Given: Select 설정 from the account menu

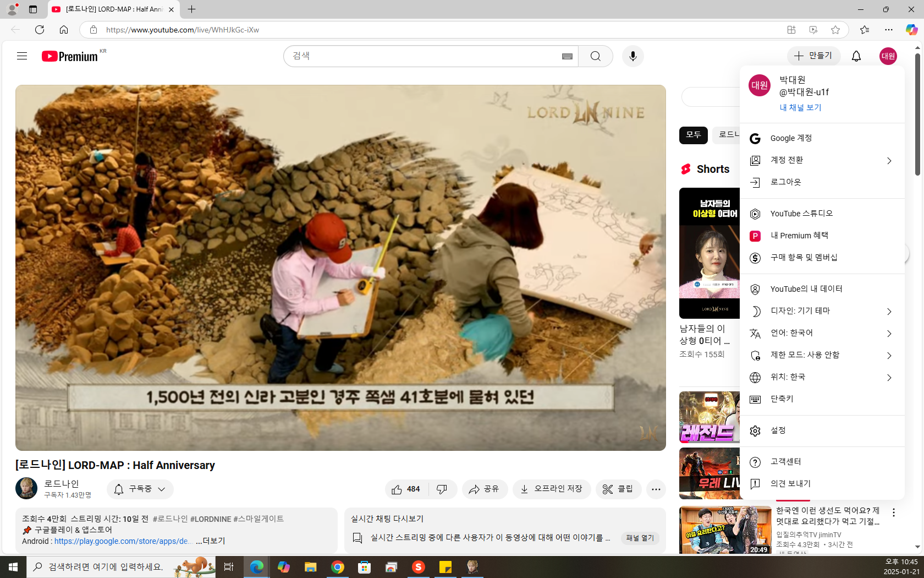Looking at the screenshot, I should coord(778,430).
